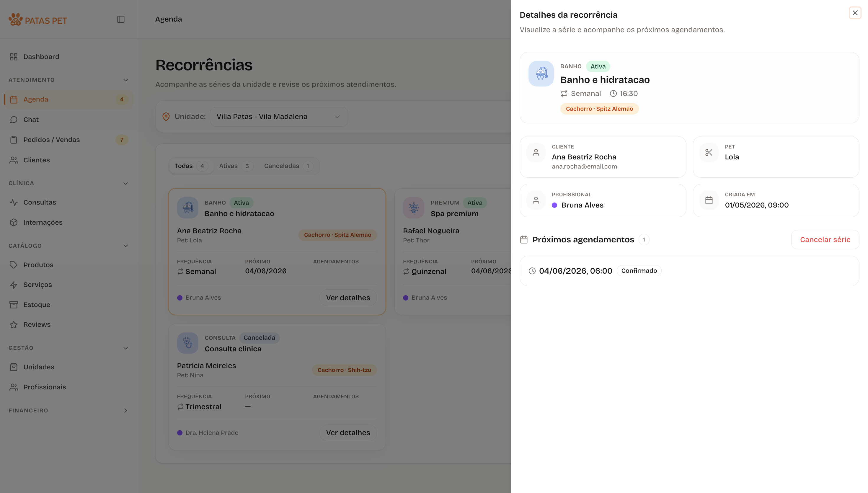Select the Todas tab
This screenshot has width=868, height=493.
(x=191, y=166)
